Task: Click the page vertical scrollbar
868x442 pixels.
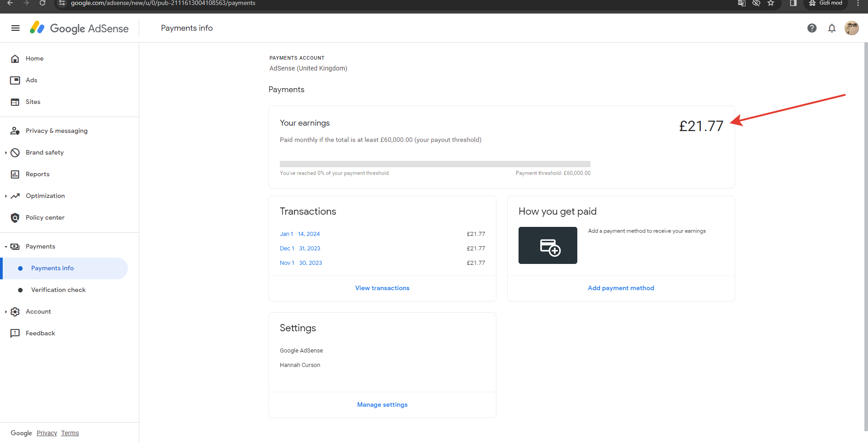Action: [x=866, y=237]
